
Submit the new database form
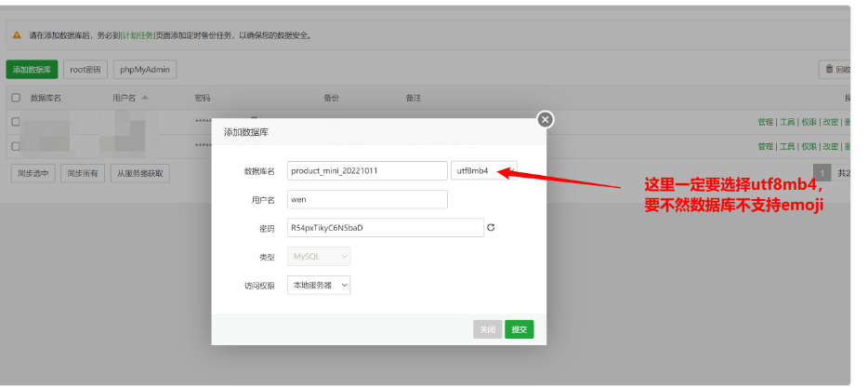pos(519,329)
